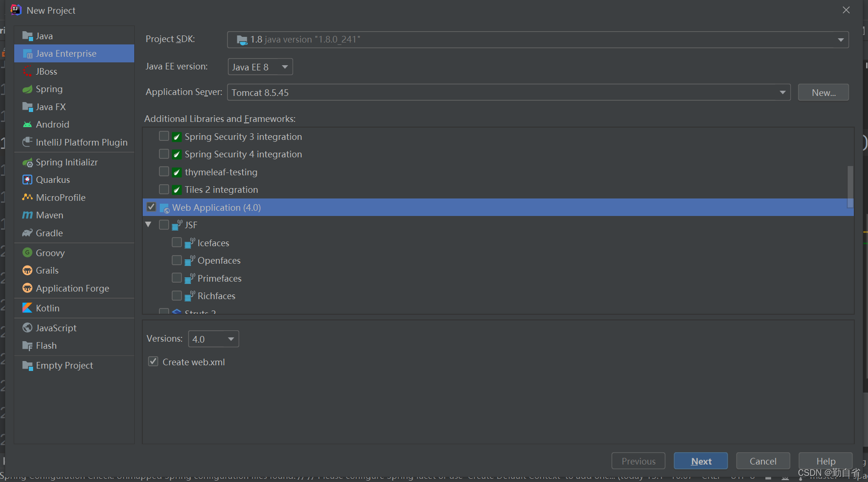Click the Web Application framework icon

(x=165, y=208)
